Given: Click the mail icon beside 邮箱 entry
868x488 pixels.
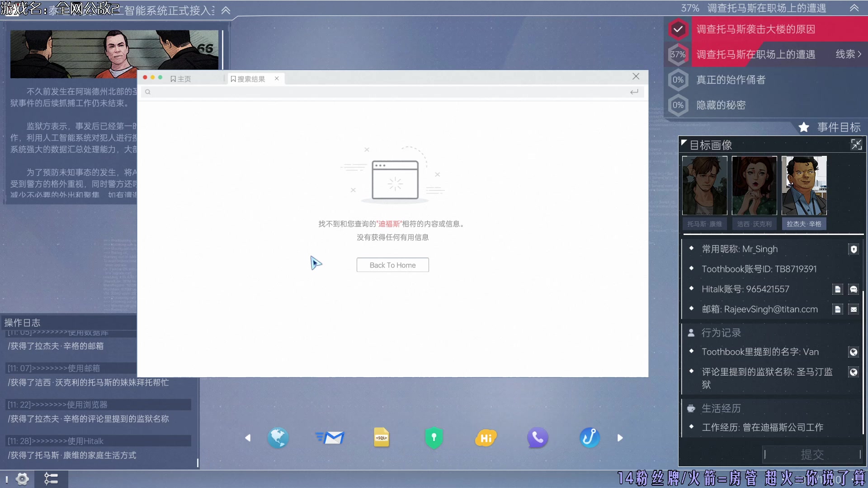Looking at the screenshot, I should 853,310.
